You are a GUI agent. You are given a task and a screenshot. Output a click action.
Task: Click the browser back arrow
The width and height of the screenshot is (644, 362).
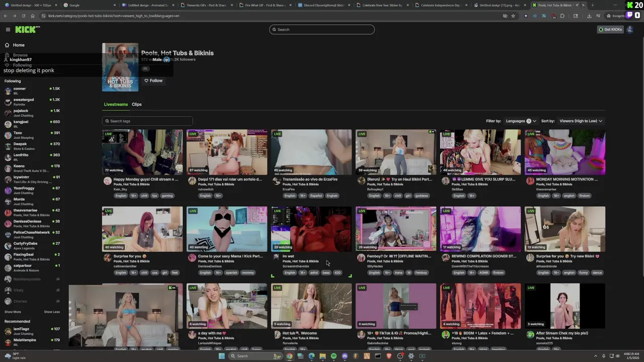[7, 16]
